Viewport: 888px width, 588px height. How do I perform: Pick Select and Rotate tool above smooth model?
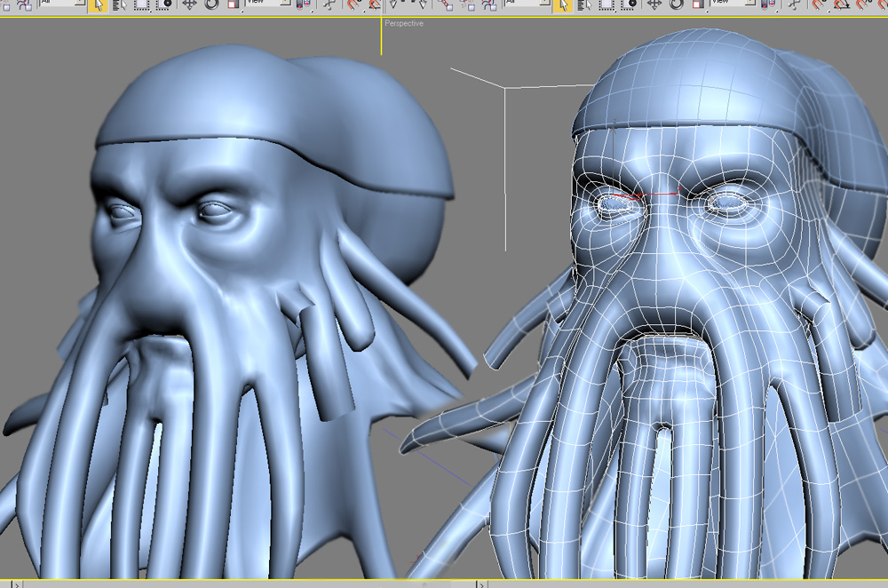pyautogui.click(x=211, y=4)
